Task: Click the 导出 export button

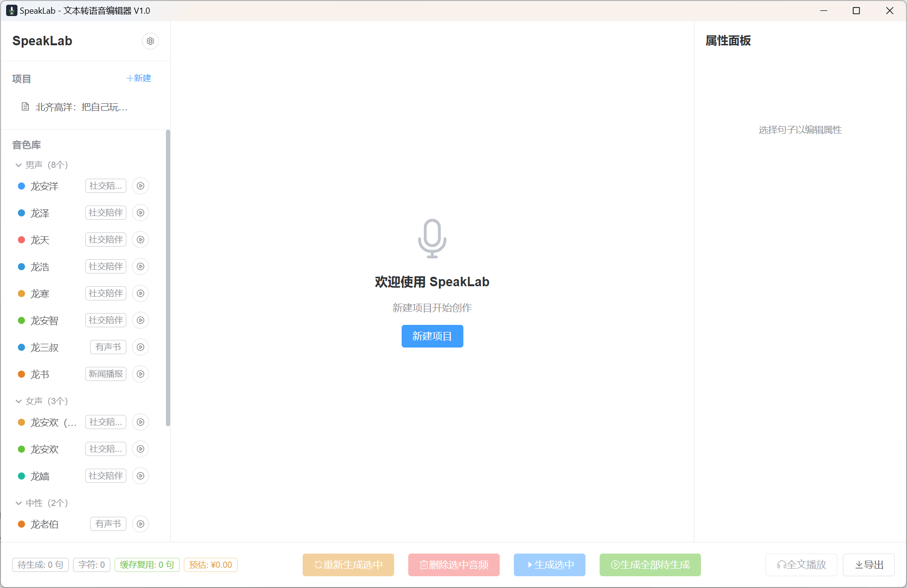Action: pos(869,565)
